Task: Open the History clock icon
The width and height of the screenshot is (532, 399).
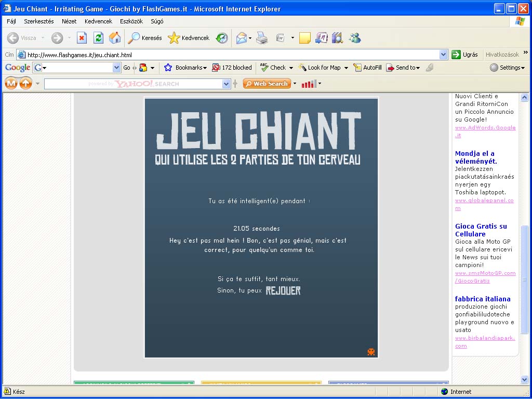Action: tap(222, 38)
